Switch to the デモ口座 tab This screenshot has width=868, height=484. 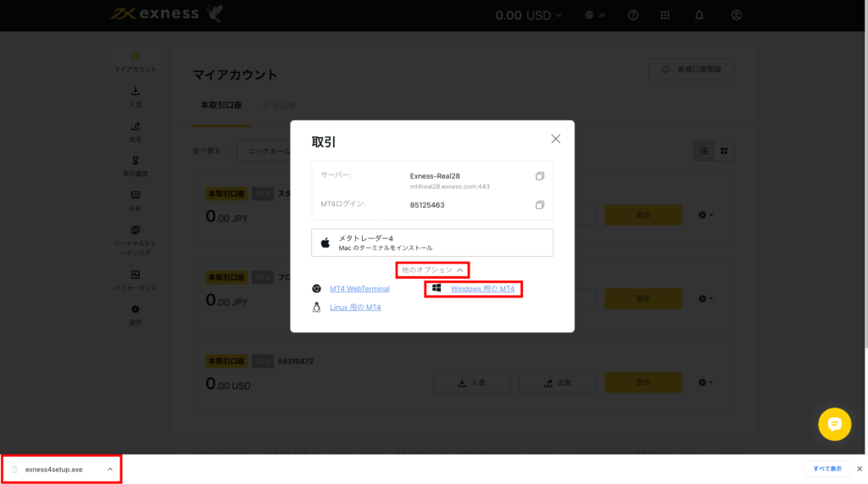tap(279, 105)
